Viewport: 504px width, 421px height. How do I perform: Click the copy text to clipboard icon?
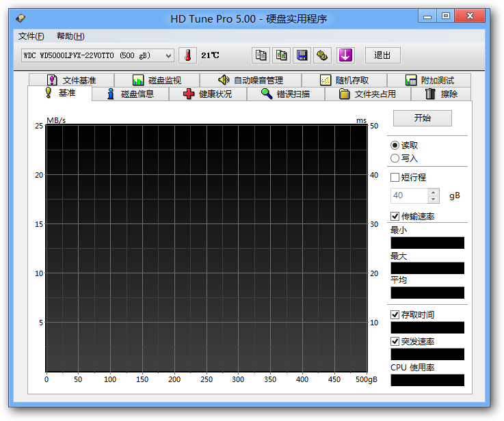click(x=261, y=55)
